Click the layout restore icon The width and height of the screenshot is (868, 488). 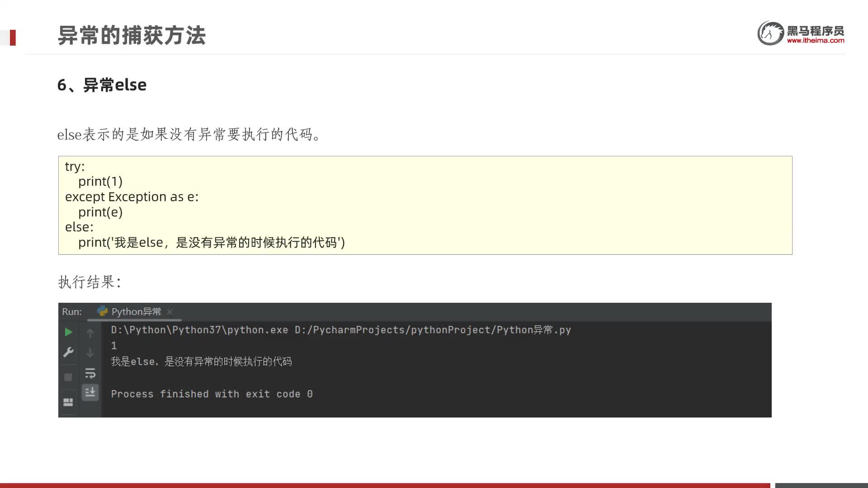tap(68, 402)
